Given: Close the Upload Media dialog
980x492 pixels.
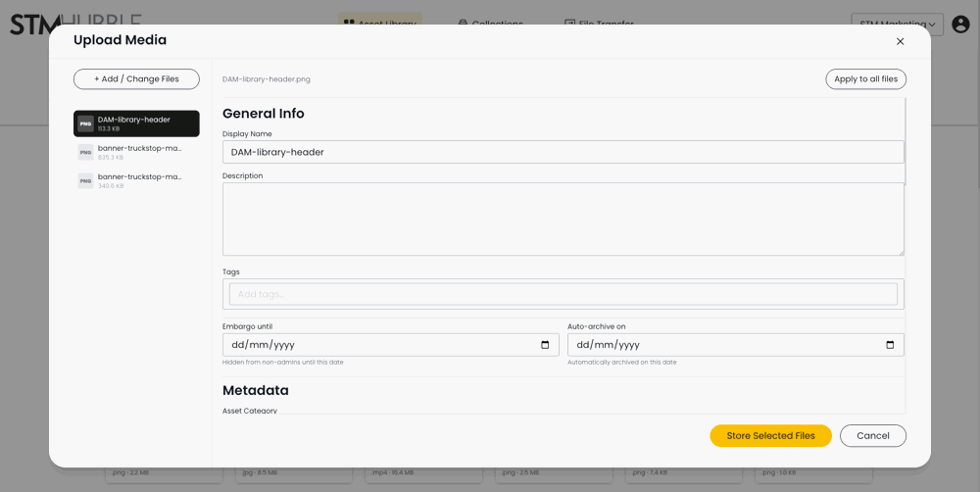Looking at the screenshot, I should (900, 41).
